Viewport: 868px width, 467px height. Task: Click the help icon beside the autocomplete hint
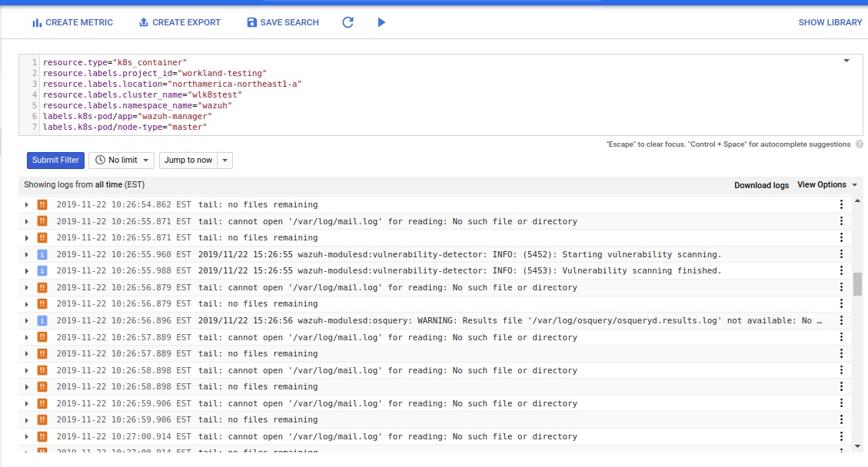click(860, 144)
